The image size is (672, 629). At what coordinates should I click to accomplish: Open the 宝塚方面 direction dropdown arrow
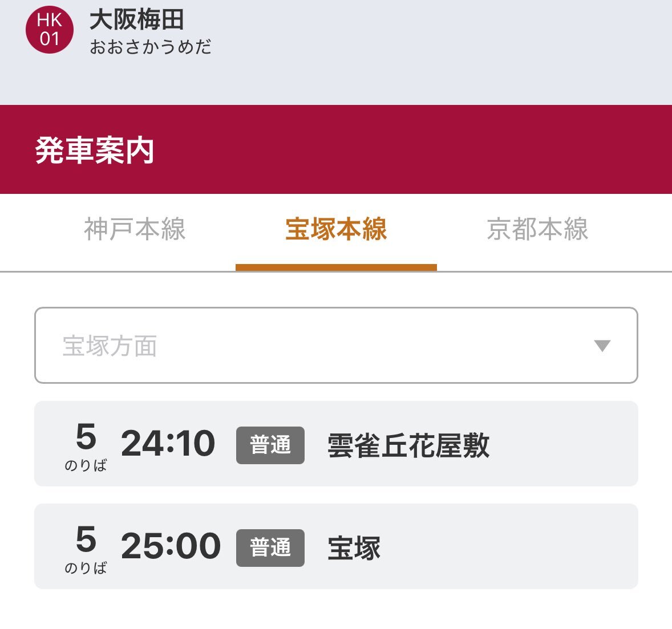pos(602,346)
